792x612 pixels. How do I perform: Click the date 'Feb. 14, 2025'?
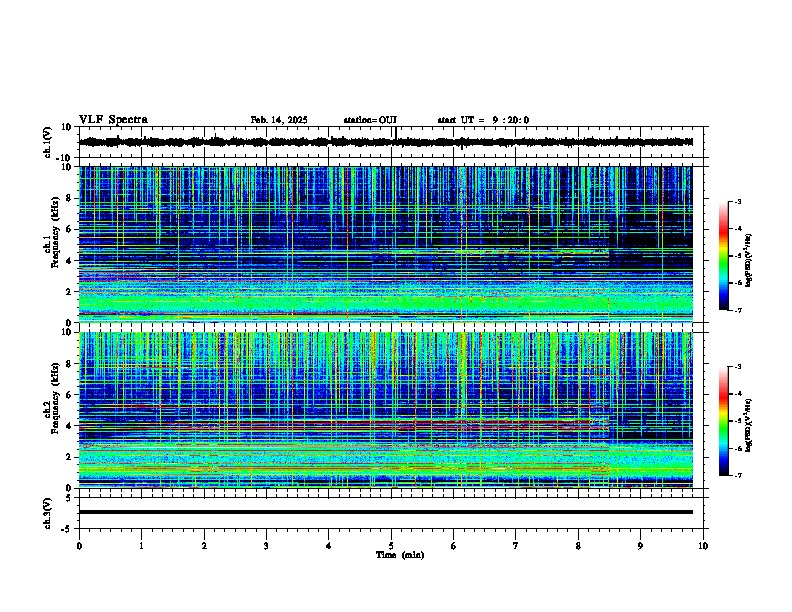point(279,120)
